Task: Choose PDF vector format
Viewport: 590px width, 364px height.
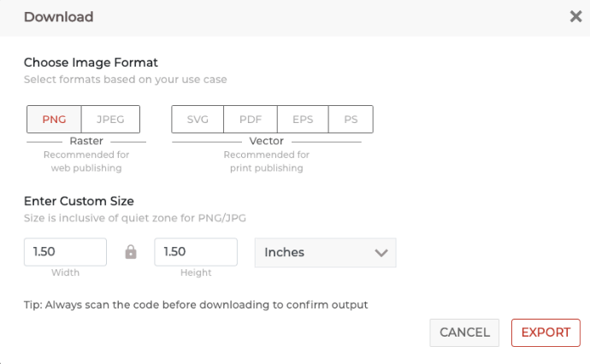Action: pos(251,120)
